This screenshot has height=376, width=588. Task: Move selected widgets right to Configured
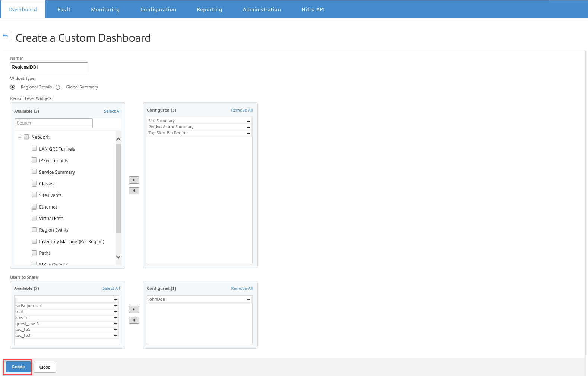pyautogui.click(x=134, y=180)
